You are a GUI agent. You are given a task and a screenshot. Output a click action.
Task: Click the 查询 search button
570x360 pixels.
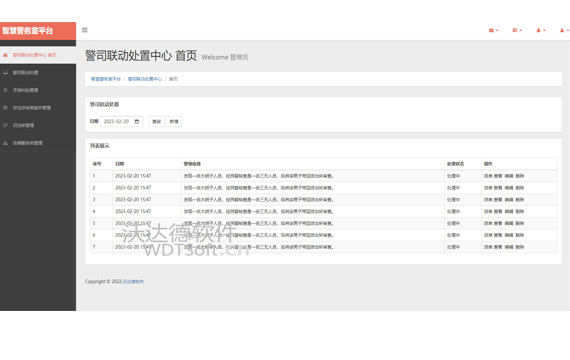156,121
